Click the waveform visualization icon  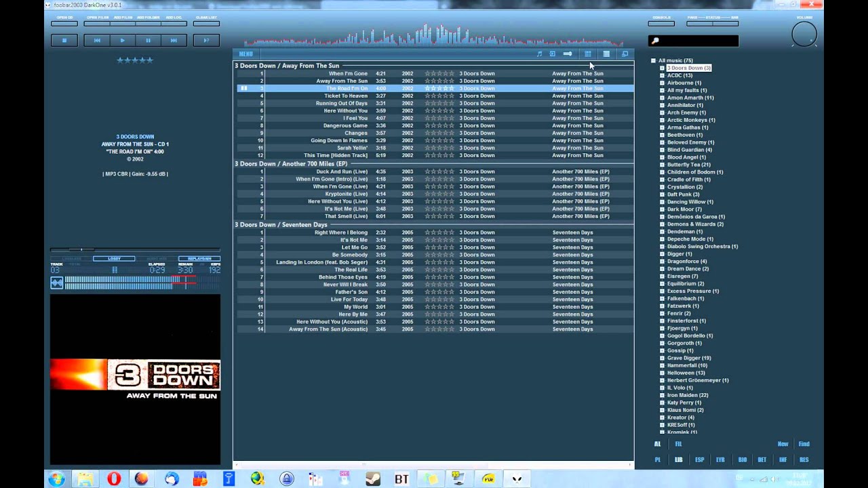(57, 283)
